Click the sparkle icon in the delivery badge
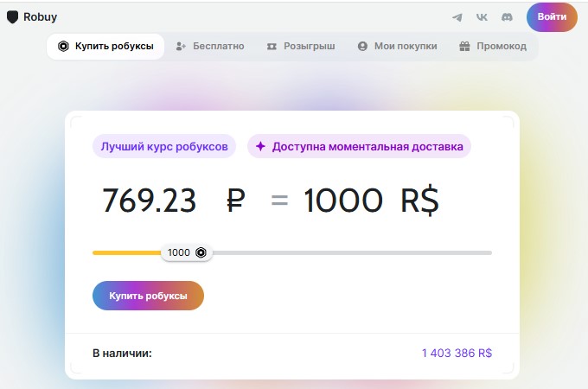The width and height of the screenshot is (588, 389). tap(260, 146)
